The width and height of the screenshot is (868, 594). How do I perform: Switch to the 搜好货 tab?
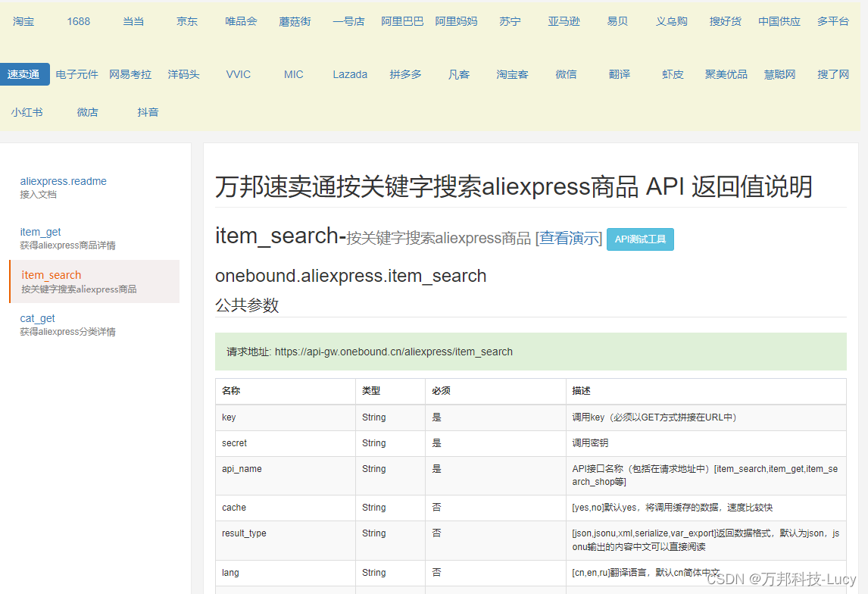pyautogui.click(x=725, y=21)
